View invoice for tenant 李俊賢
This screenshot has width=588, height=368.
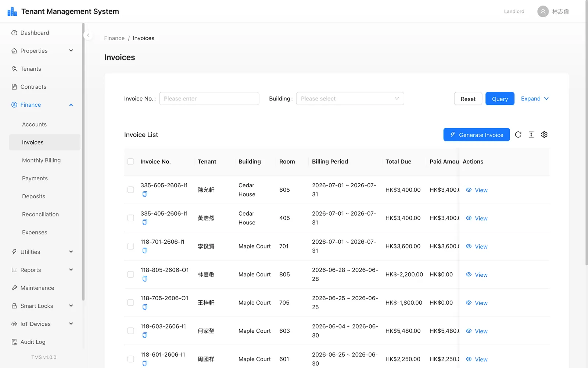[477, 247]
